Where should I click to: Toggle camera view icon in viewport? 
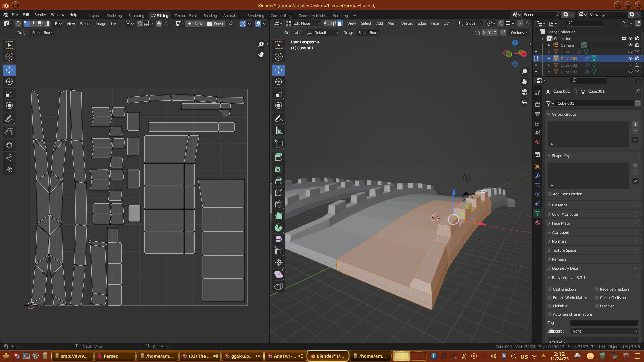tap(524, 92)
